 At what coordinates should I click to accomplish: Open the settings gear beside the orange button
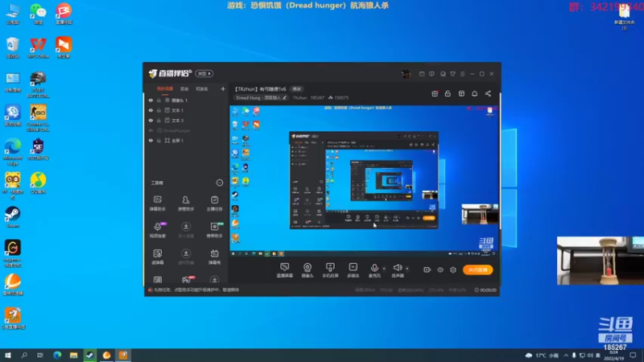tap(453, 269)
